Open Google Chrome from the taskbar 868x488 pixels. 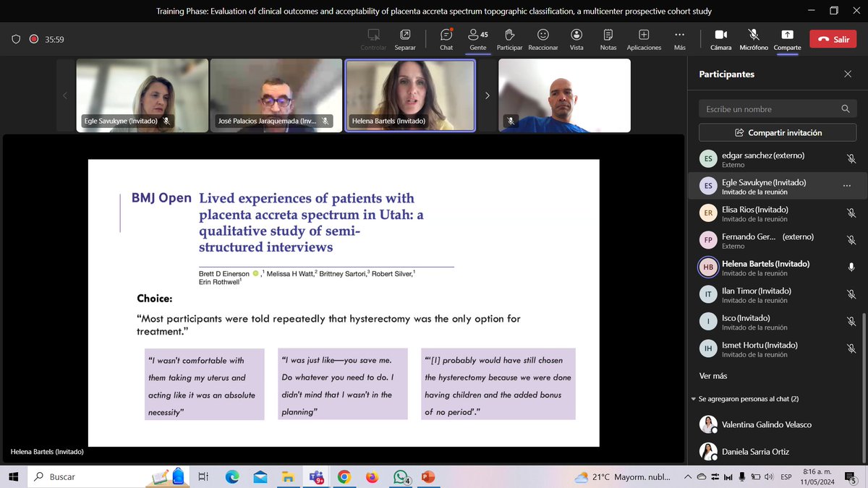(x=344, y=476)
